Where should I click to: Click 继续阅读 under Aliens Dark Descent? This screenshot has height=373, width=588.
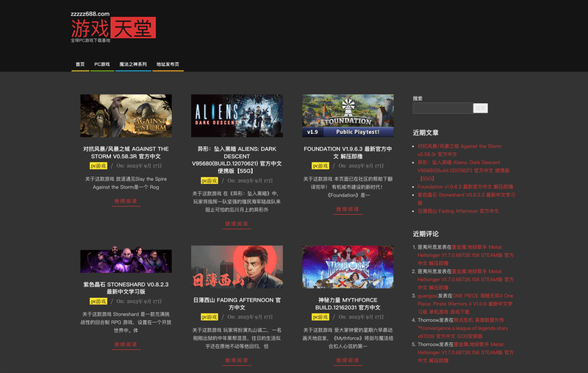[237, 224]
